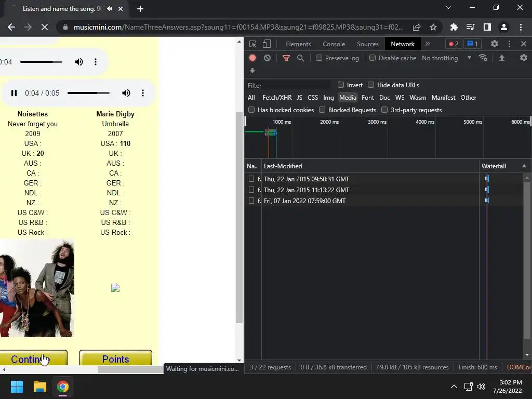Stop recording network log with red record icon
This screenshot has height=399, width=532.
coord(252,58)
